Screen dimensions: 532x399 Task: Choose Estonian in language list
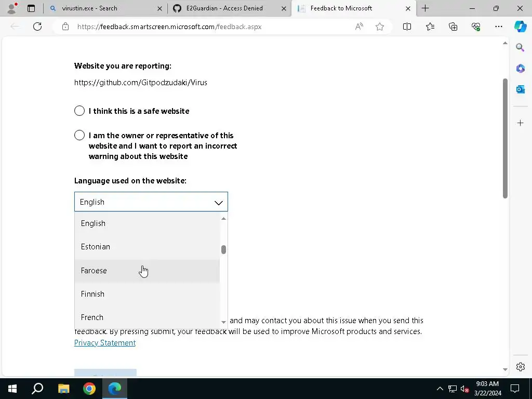click(147, 247)
